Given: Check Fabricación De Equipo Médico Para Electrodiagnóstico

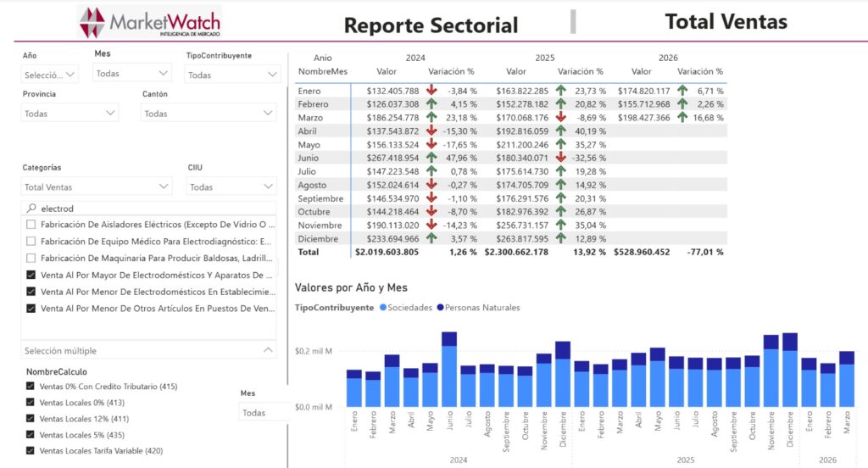Looking at the screenshot, I should 31,241.
